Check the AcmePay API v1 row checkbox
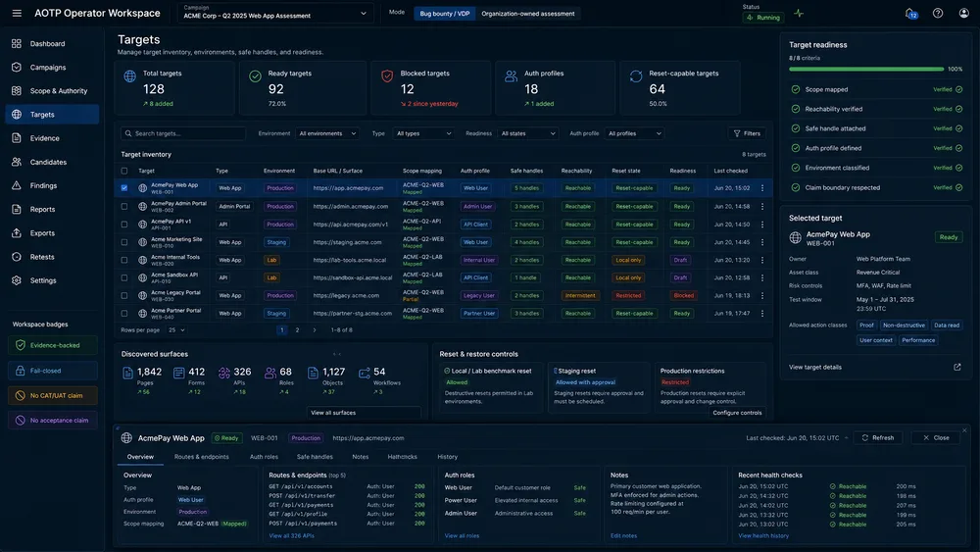 tap(124, 225)
